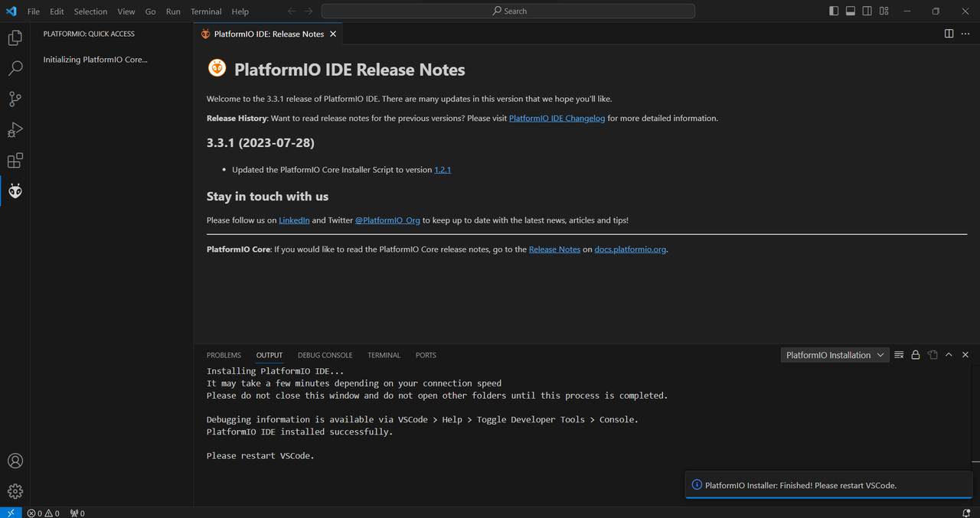980x518 pixels.
Task: Click the title bar Search command center
Action: [x=508, y=11]
